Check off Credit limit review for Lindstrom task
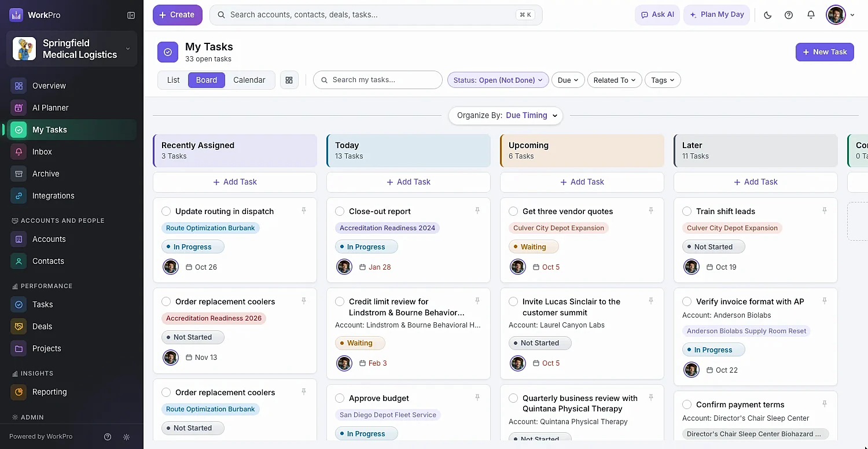Screen dimensions: 868x449 pos(340,301)
